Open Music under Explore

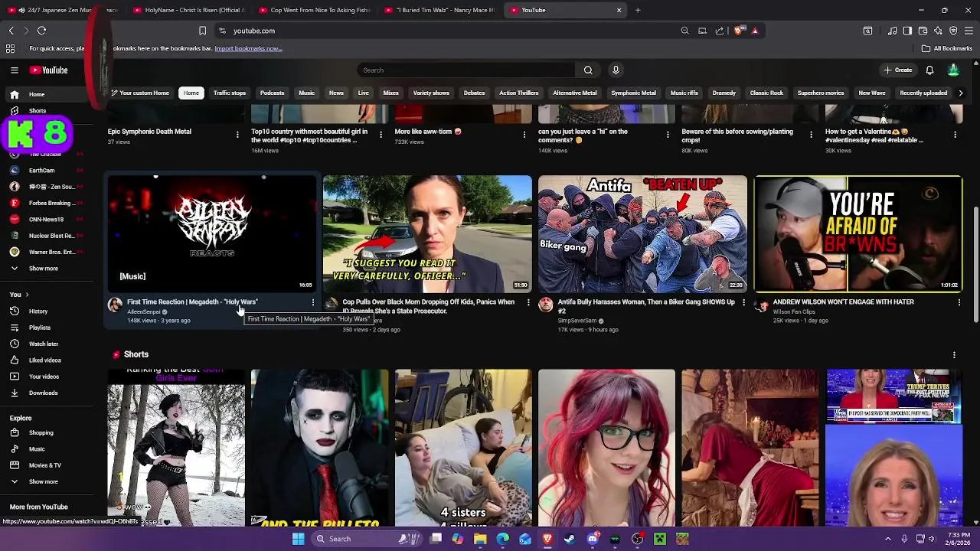[x=51, y=449]
